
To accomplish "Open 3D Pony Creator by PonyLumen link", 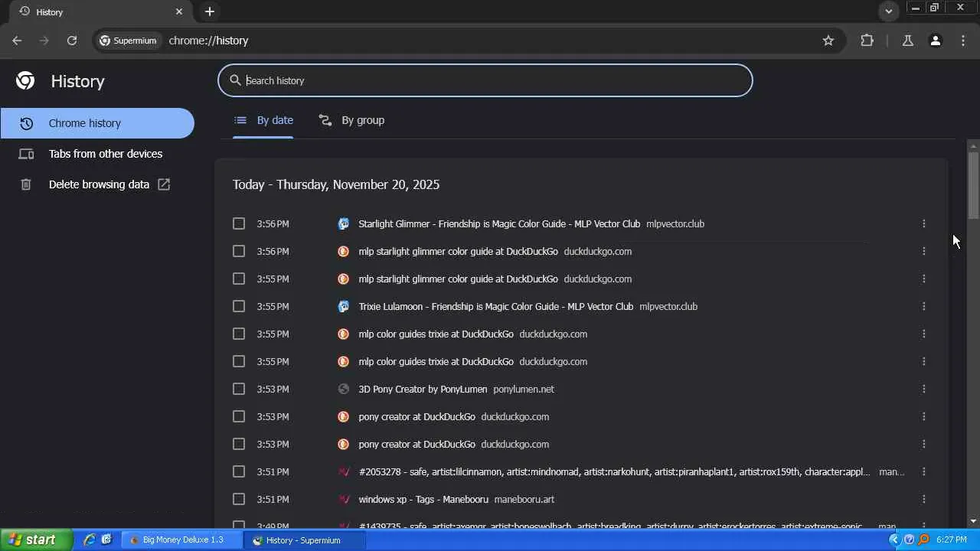I will (x=423, y=390).
